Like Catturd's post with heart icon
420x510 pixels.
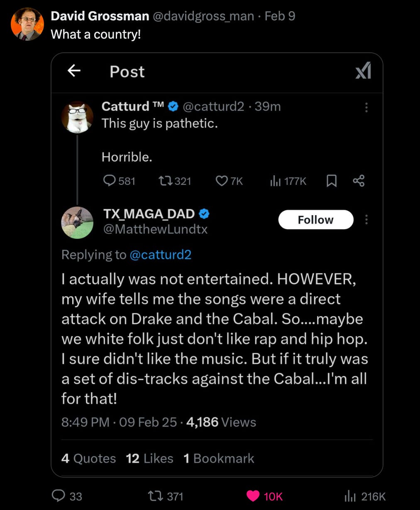pos(222,180)
